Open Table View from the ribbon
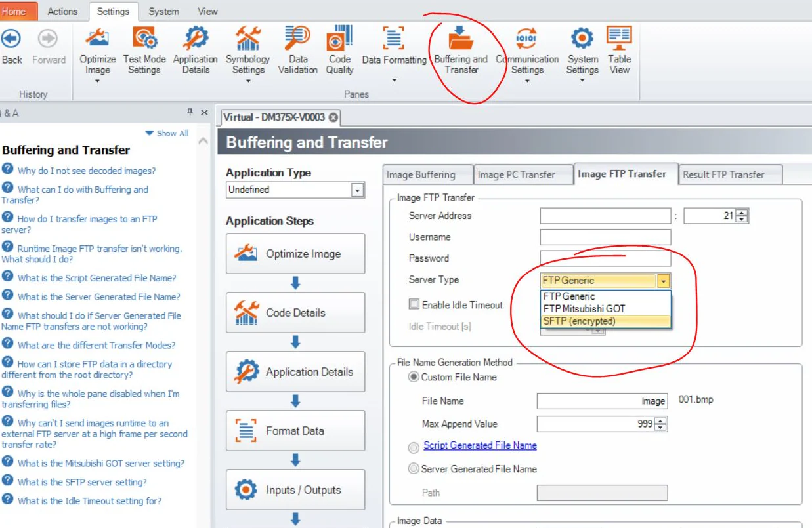Image resolution: width=812 pixels, height=528 pixels. (619, 39)
